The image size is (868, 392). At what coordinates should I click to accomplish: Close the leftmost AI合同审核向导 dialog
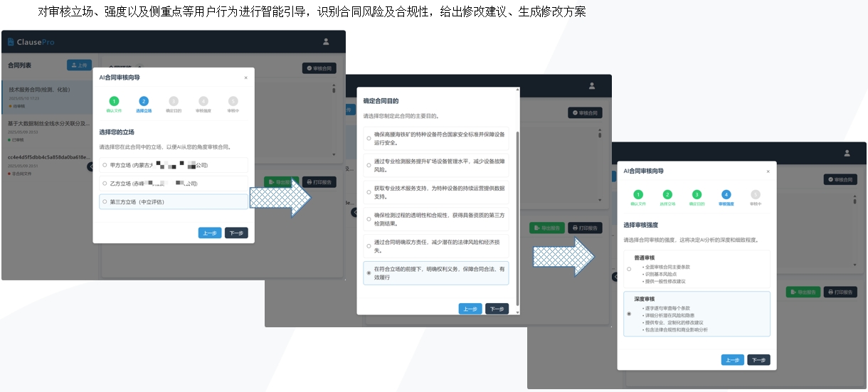click(x=246, y=78)
